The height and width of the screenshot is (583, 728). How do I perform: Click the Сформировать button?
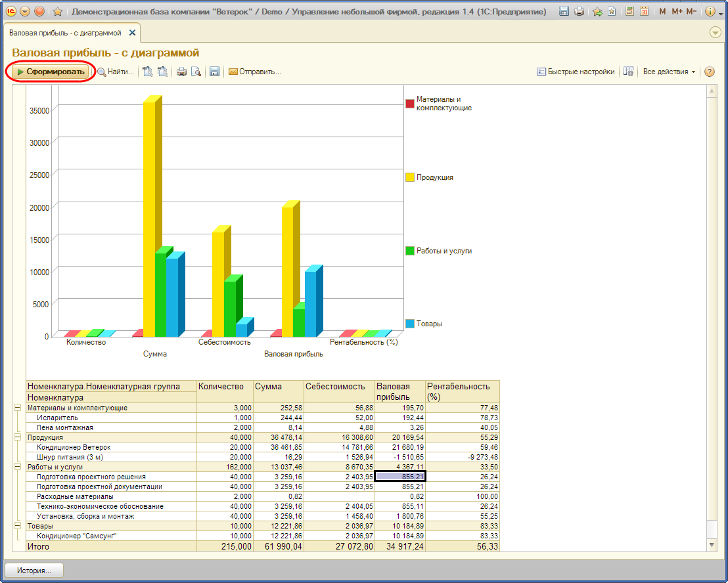click(x=51, y=72)
